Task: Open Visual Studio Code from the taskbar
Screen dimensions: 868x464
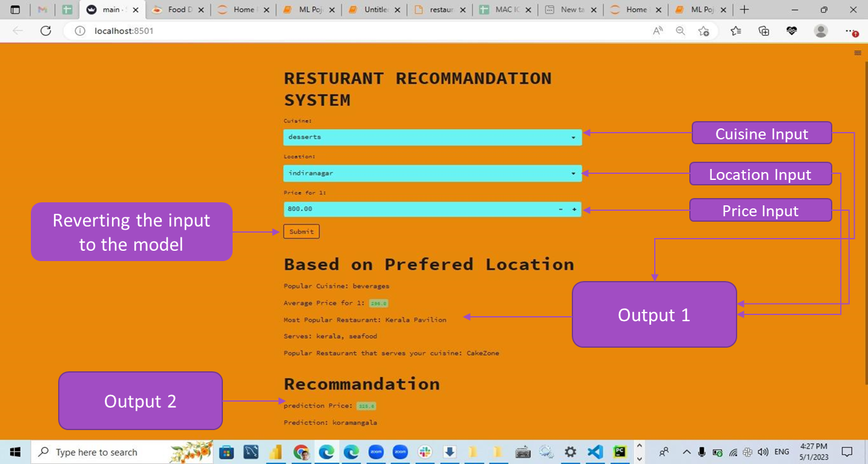Action: coord(595,451)
